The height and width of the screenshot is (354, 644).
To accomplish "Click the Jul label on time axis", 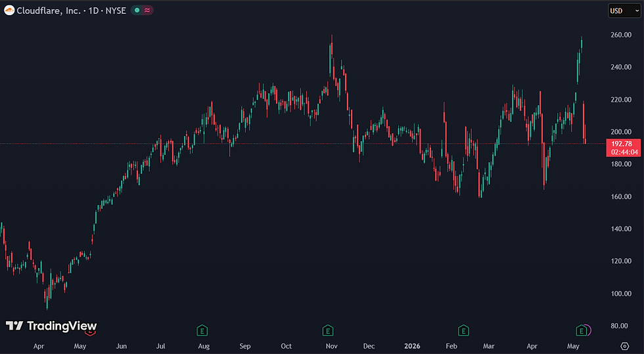I will (160, 346).
